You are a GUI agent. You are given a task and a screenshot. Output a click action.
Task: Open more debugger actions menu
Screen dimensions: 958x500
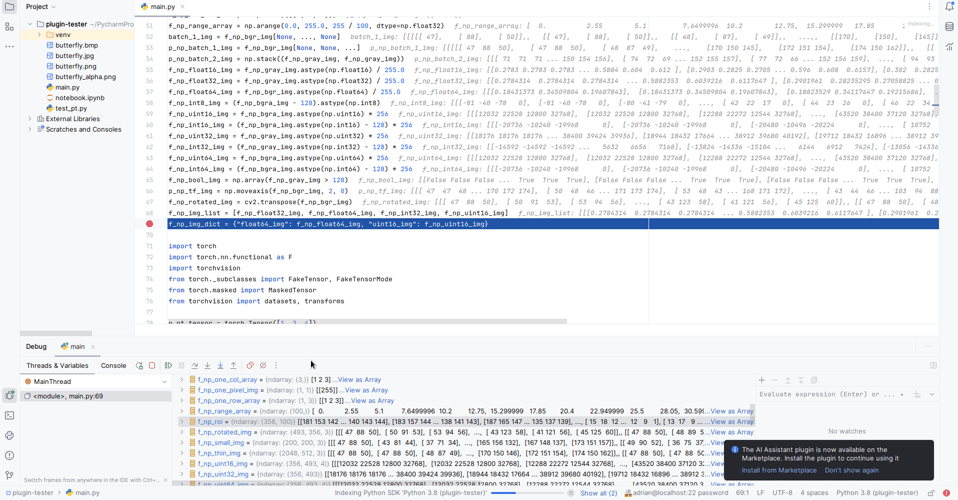point(276,366)
